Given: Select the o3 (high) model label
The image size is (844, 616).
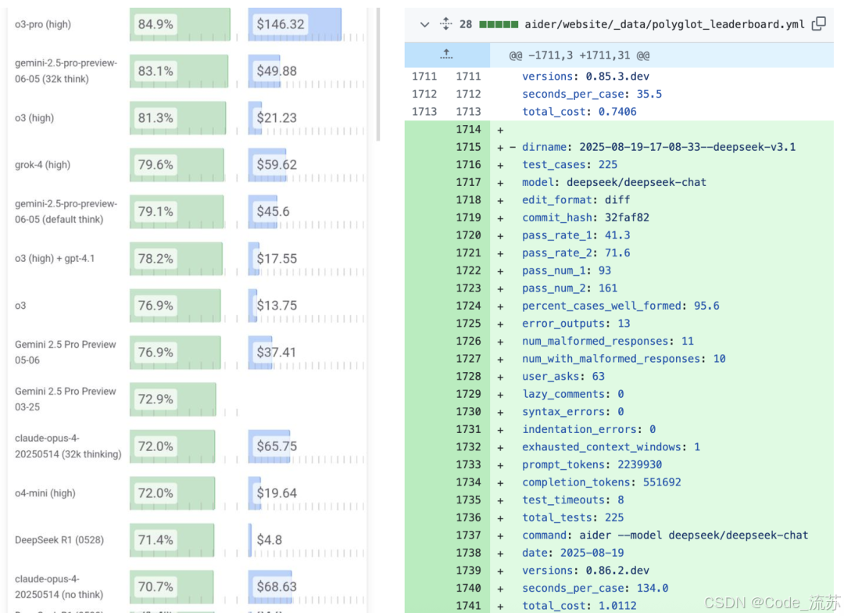Looking at the screenshot, I should pos(34,118).
